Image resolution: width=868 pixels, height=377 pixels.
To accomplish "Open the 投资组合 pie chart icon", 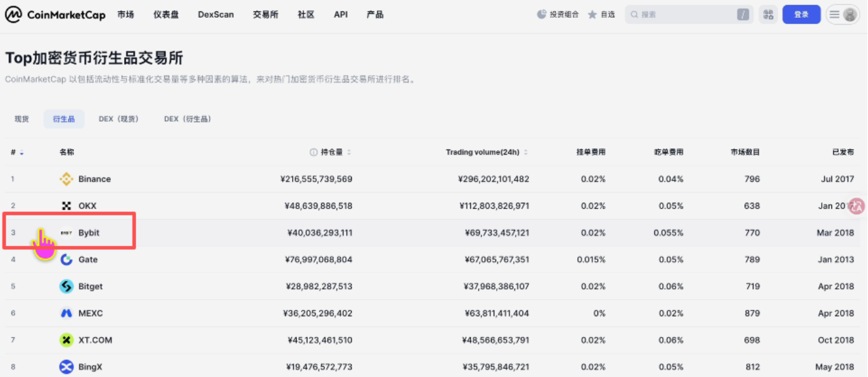I will (542, 14).
